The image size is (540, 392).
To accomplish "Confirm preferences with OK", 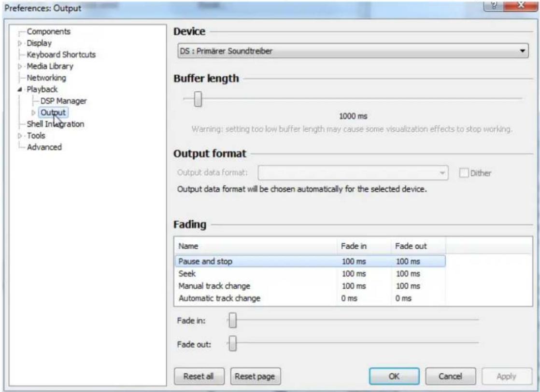I will [x=394, y=376].
